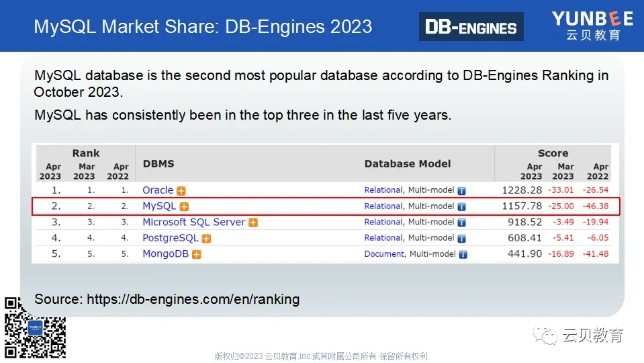
Task: Click the plus icon next to PostgreSQL
Action: point(206,239)
